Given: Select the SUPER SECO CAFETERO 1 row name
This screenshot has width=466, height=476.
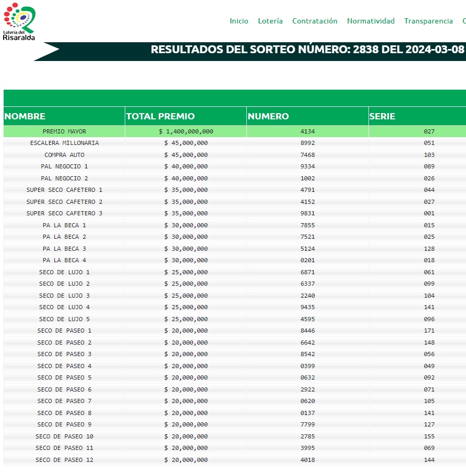Looking at the screenshot, I should (x=64, y=190).
